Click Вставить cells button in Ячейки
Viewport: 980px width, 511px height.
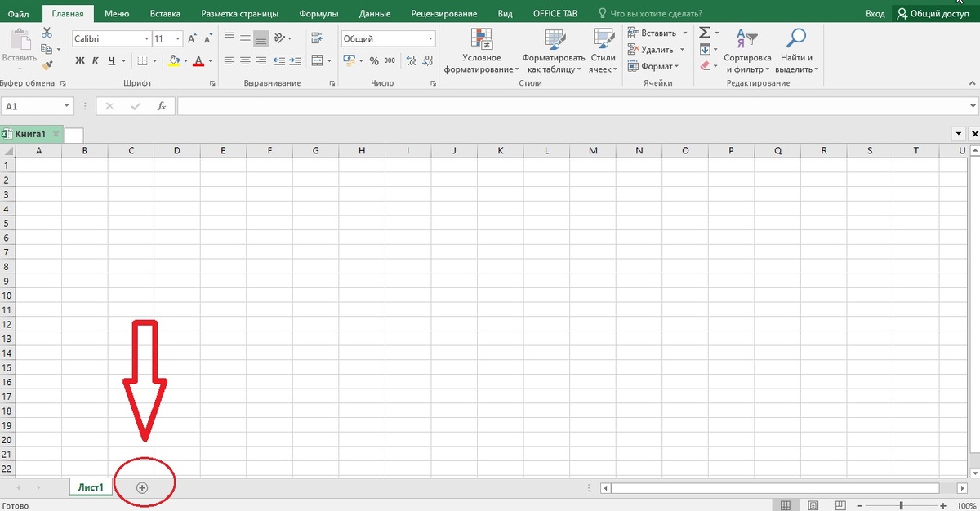(653, 33)
